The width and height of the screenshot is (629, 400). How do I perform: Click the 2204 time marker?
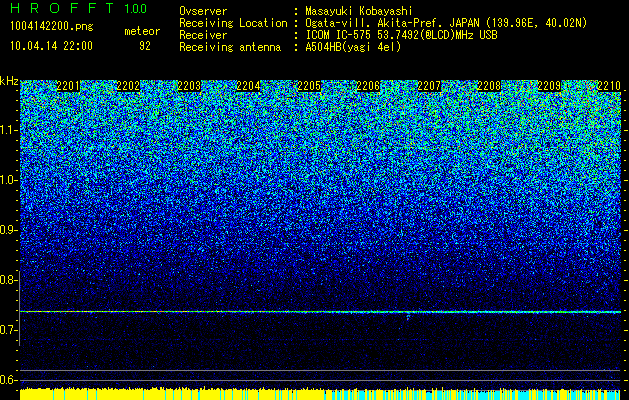pyautogui.click(x=248, y=85)
